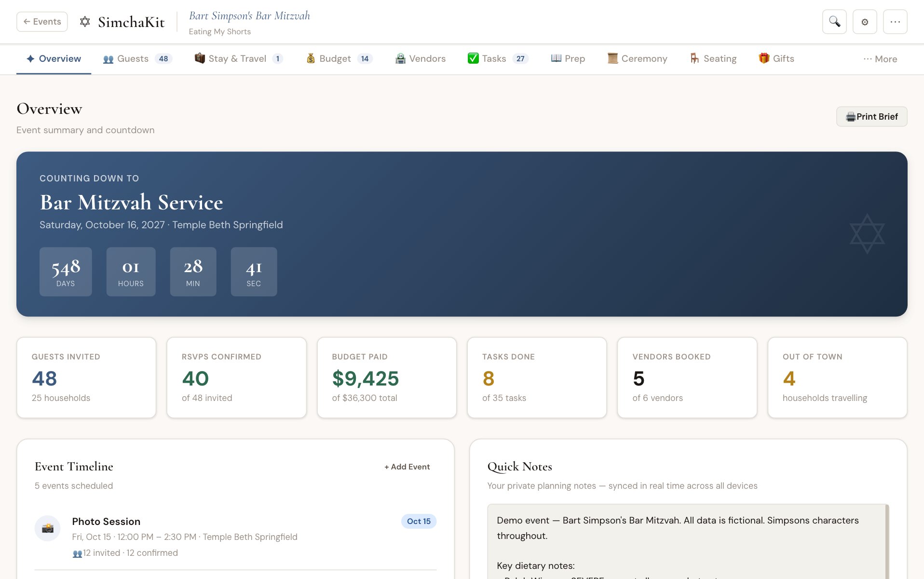The image size is (924, 579).
Task: Click the Photo Session event title
Action: pyautogui.click(x=106, y=522)
